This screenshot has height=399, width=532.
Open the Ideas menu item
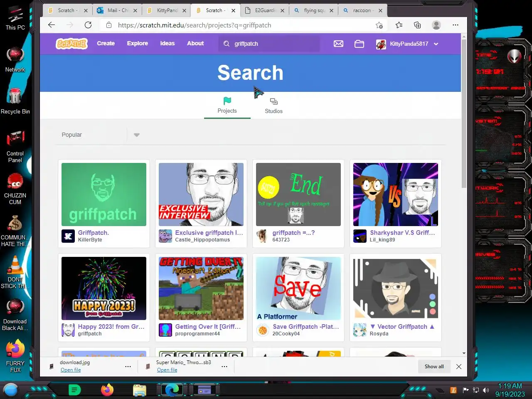click(x=167, y=43)
